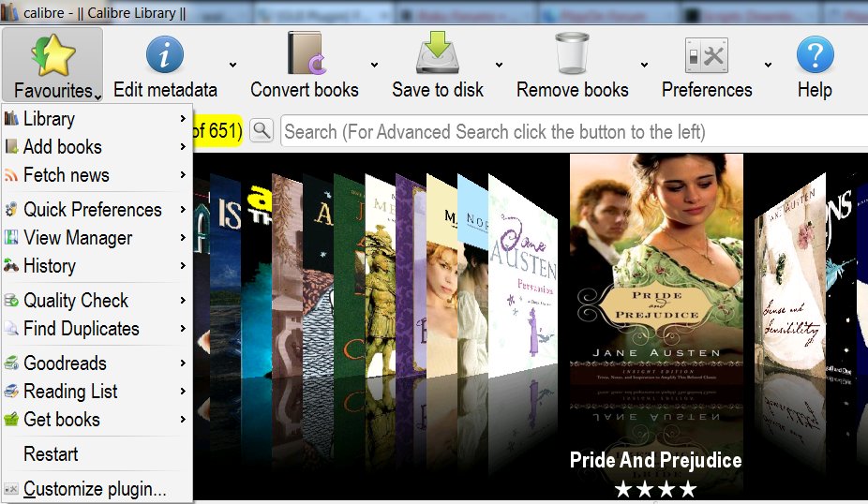
Task: Click the Get books basket icon
Action: tap(11, 420)
